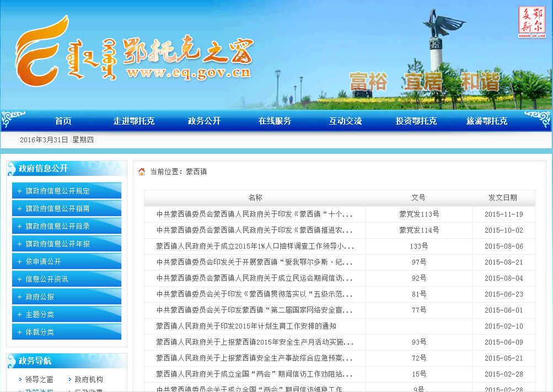
Task: Open the 走进鄂托克 menu
Action: (x=133, y=121)
